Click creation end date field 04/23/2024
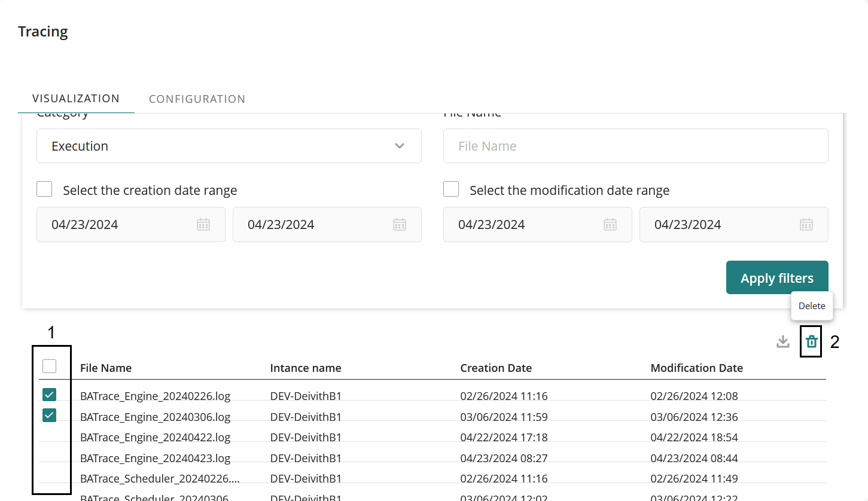 (327, 224)
